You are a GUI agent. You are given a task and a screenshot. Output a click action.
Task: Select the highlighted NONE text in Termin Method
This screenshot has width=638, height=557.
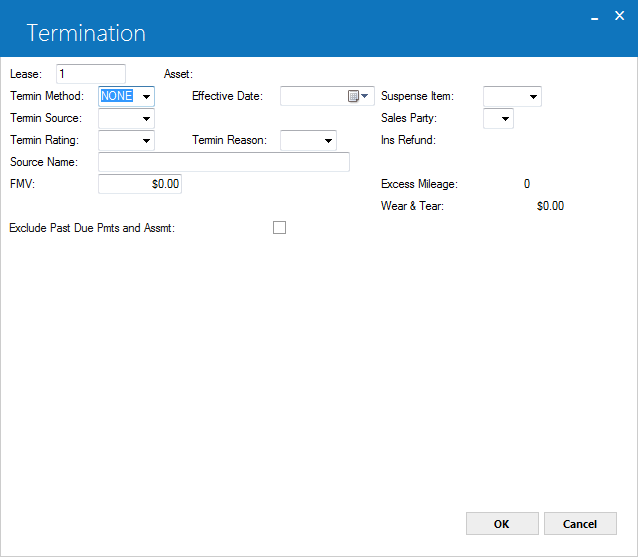tap(117, 96)
